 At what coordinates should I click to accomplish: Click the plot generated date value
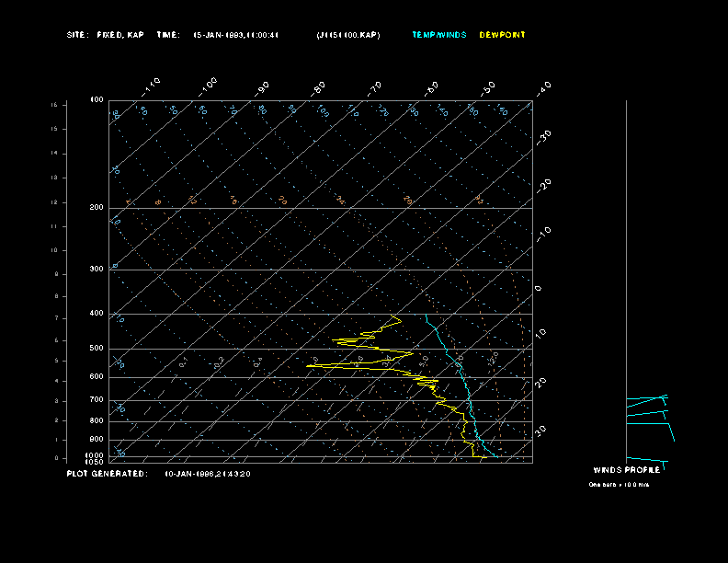(207, 474)
